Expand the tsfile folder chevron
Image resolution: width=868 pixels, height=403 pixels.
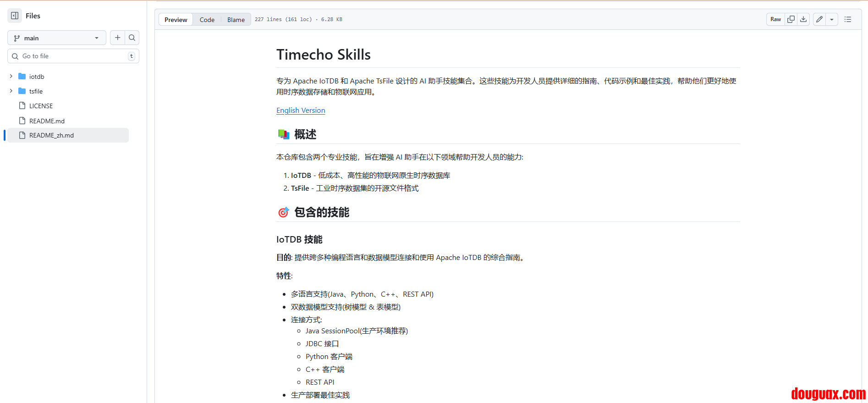[11, 91]
